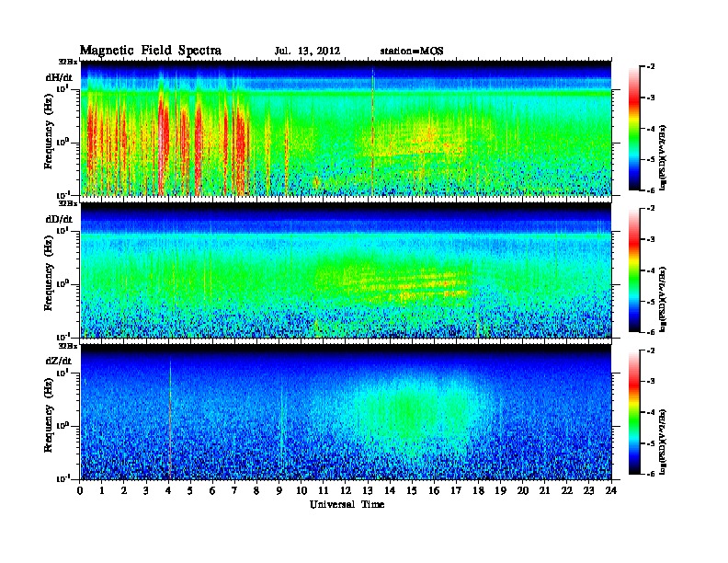Select the dD/dt panel label
Image resolution: width=728 pixels, height=563 pixels.
click(59, 219)
